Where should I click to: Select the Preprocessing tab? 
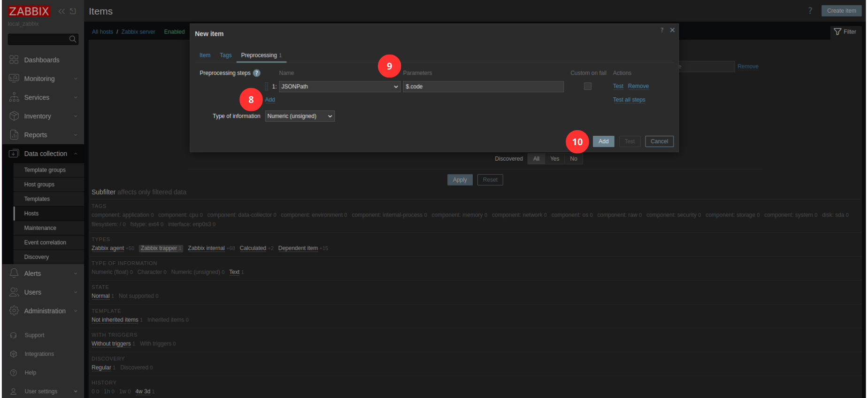click(x=261, y=55)
